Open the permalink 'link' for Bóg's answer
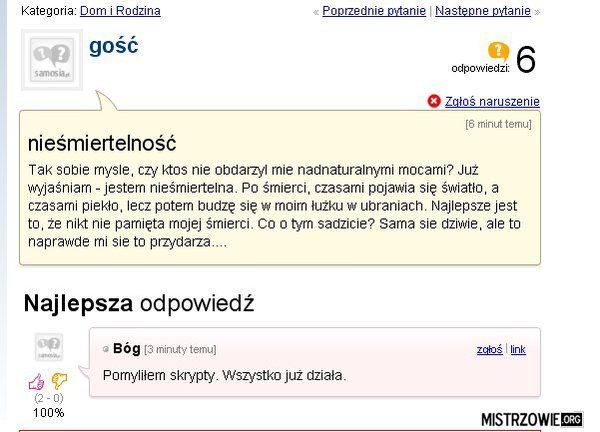Image resolution: width=600 pixels, height=432 pixels. [x=518, y=349]
